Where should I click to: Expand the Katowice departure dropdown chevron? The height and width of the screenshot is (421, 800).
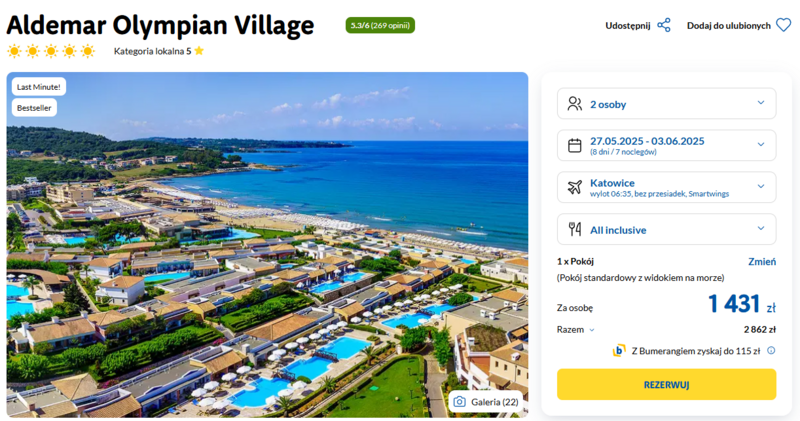click(761, 186)
